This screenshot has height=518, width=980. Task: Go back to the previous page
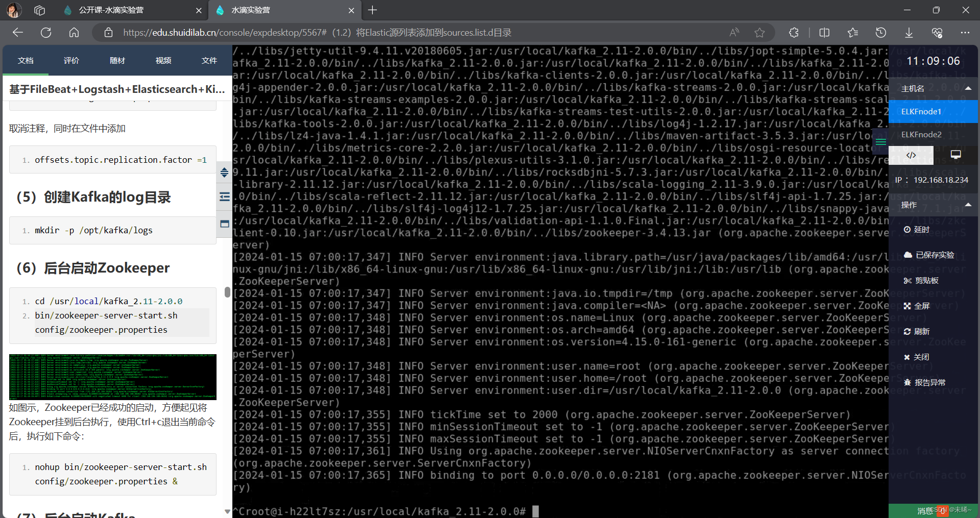(x=18, y=33)
